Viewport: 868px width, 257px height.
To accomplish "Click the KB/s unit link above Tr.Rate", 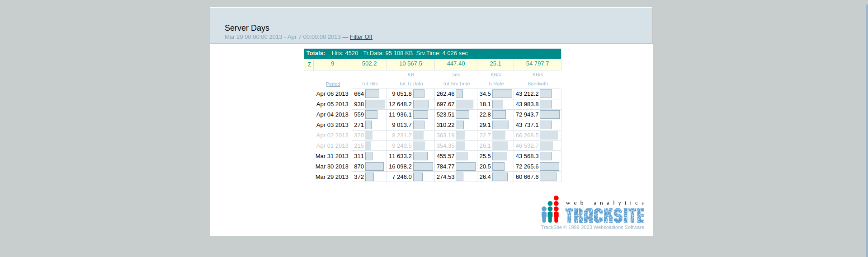I will click(x=495, y=75).
